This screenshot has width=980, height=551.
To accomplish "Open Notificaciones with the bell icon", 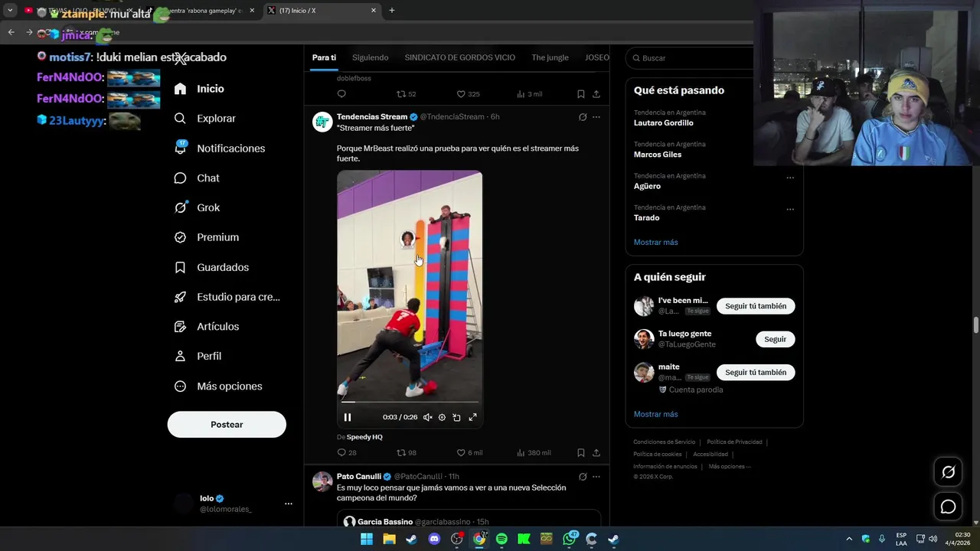I will tap(220, 148).
